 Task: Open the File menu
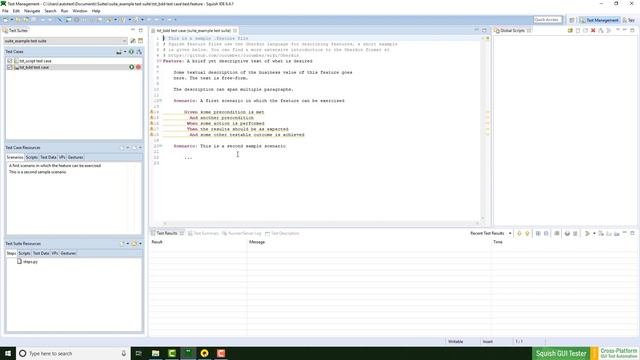click(x=5, y=11)
